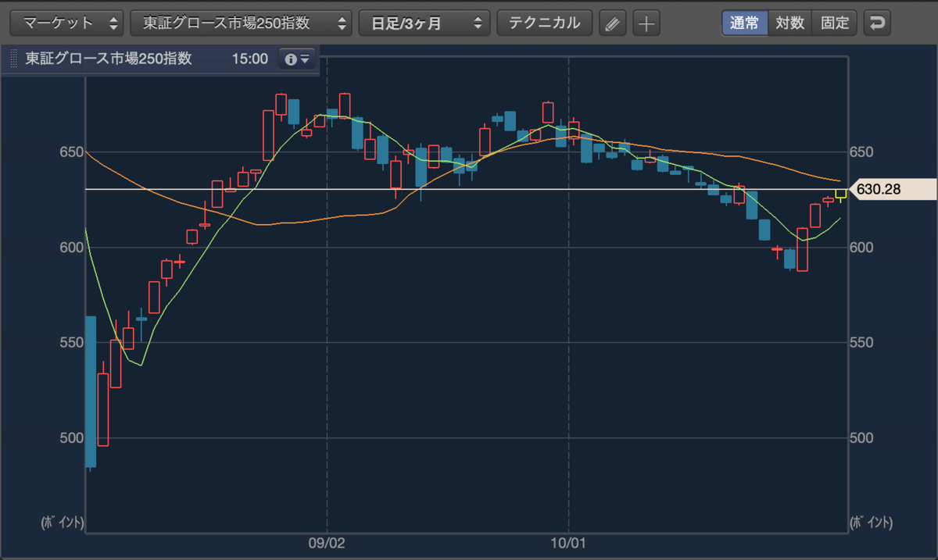Click the right axis 600 label
Screen dimensions: 938x560
point(861,247)
